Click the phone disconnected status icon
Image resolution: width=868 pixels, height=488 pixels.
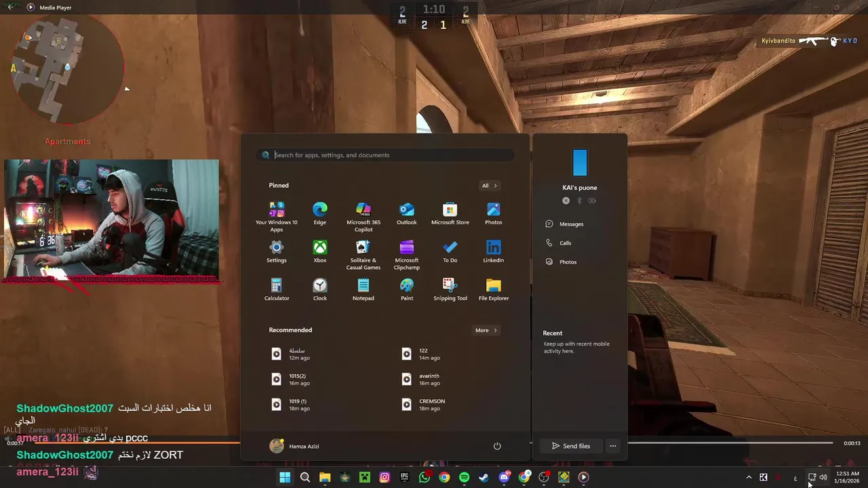click(x=566, y=201)
